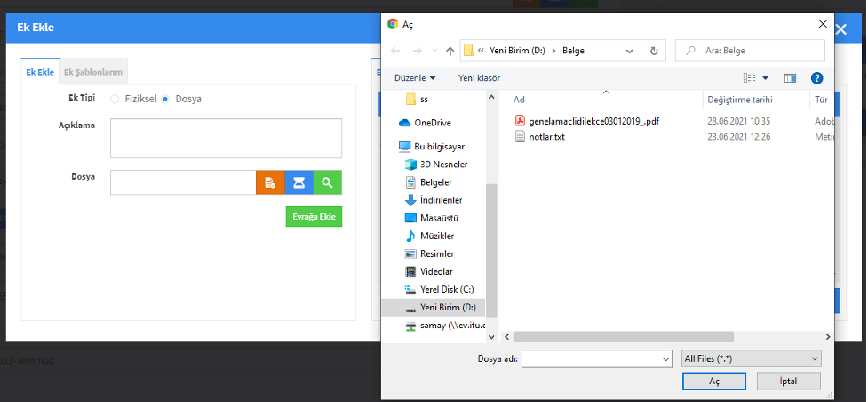Go up one folder level with up arrow
Screen dimensions: 868x402
[450, 51]
